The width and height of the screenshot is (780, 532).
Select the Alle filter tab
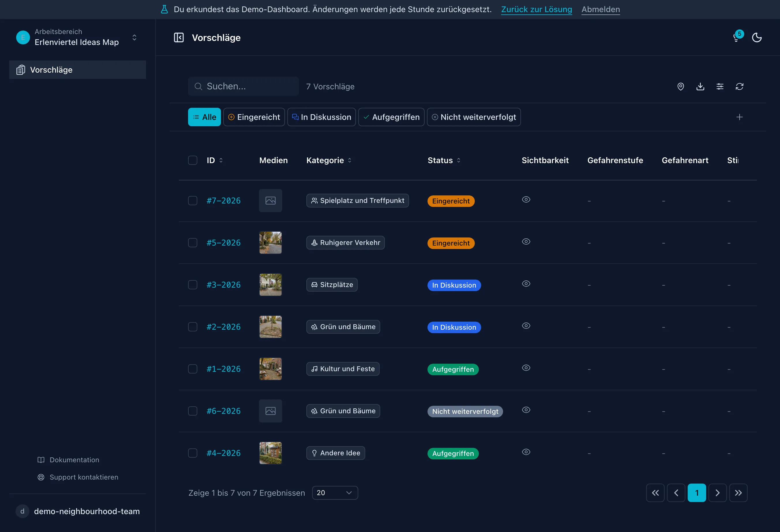[x=205, y=117]
